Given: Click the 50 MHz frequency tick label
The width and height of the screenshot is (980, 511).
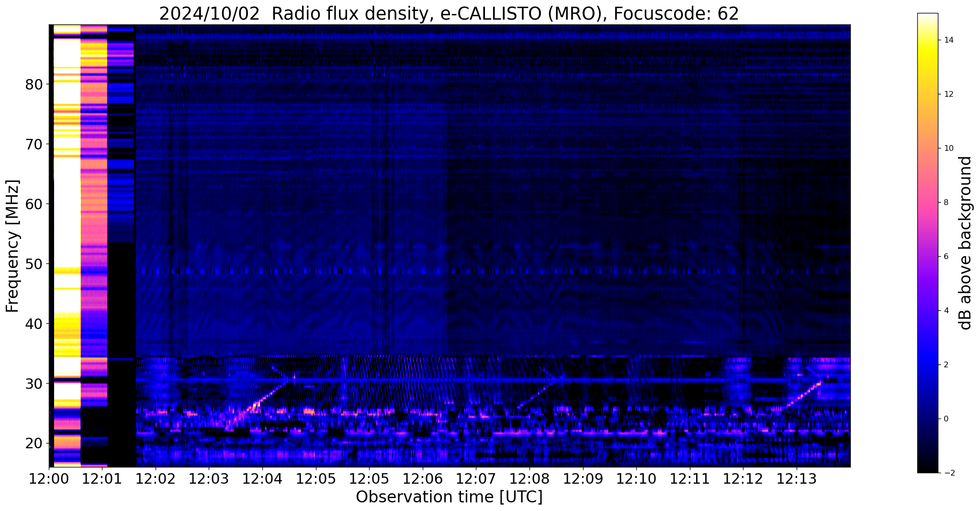Looking at the screenshot, I should (x=34, y=264).
